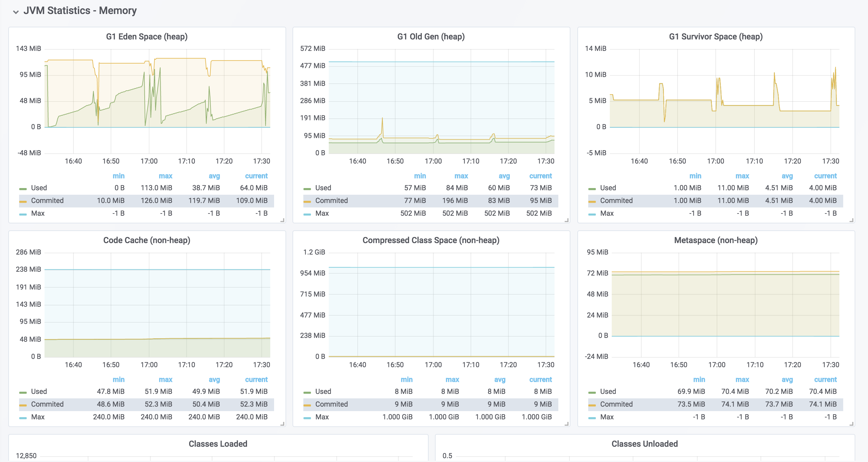Open Classes Unloaded panel title menu
The height and width of the screenshot is (462, 868).
point(644,444)
